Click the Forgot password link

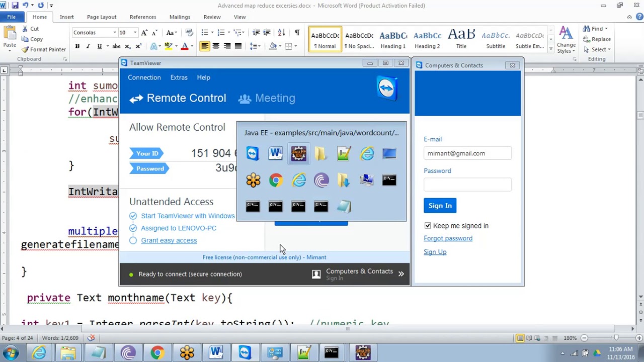[448, 238]
